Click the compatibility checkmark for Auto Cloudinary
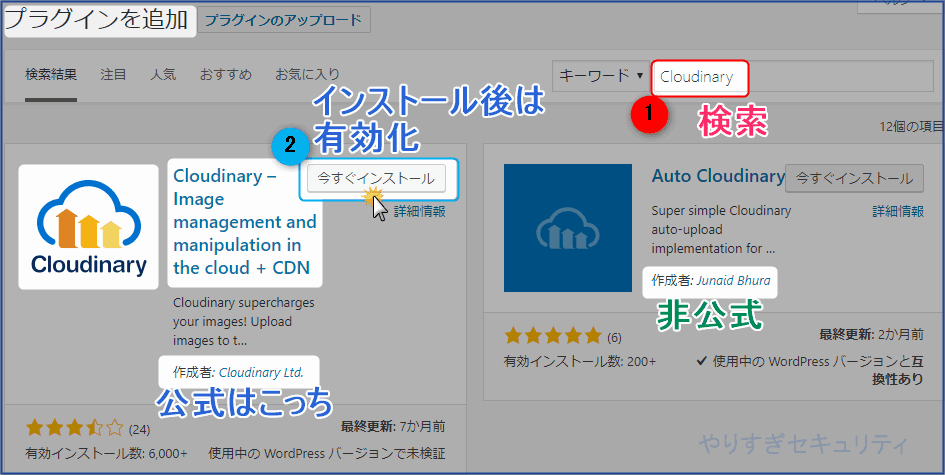This screenshot has height=475, width=945. pyautogui.click(x=702, y=361)
